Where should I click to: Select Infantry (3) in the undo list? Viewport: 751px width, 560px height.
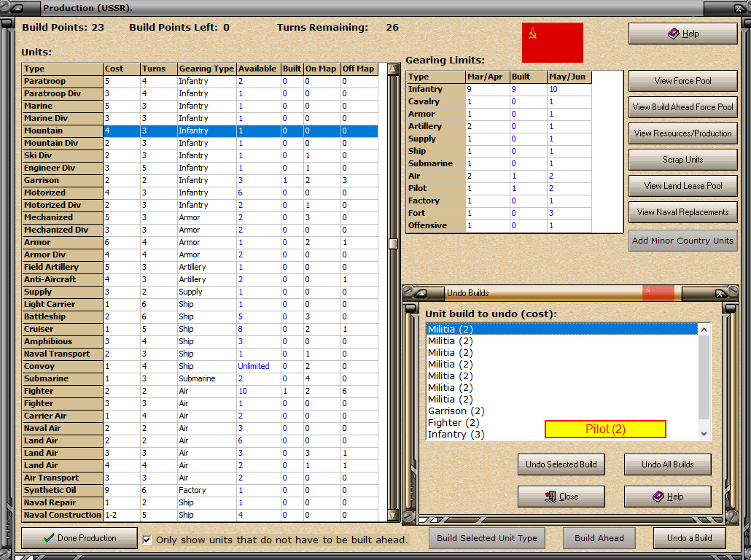coord(562,435)
